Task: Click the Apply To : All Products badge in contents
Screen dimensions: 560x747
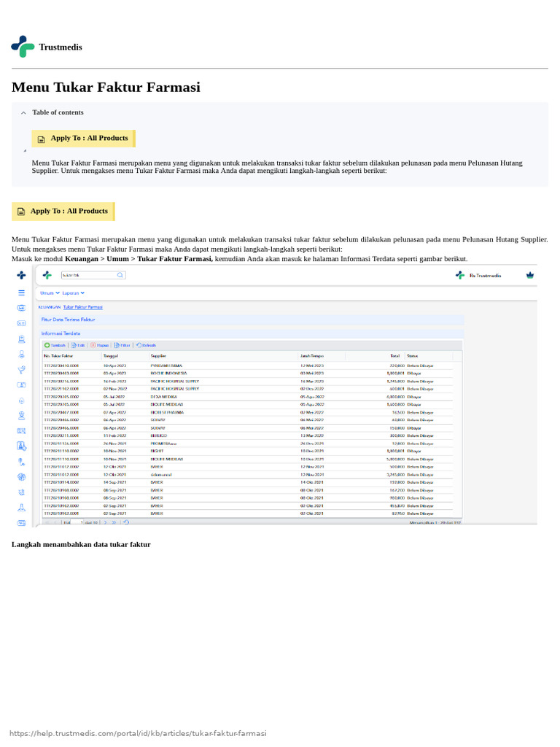Action: [83, 138]
